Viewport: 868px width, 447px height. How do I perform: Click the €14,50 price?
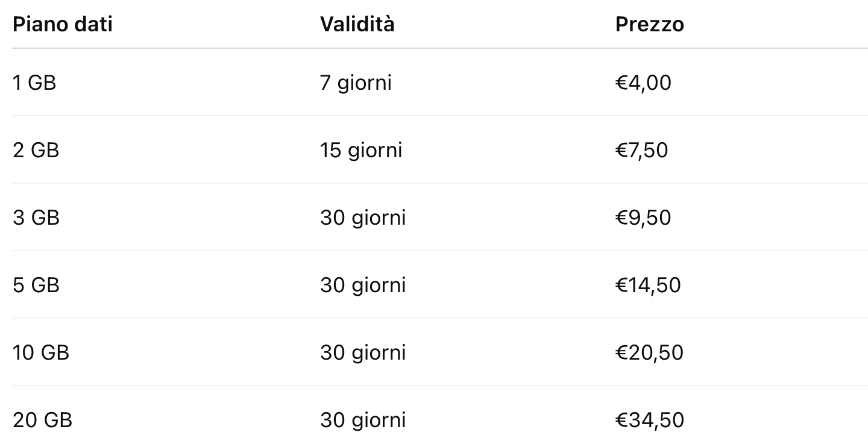(648, 285)
